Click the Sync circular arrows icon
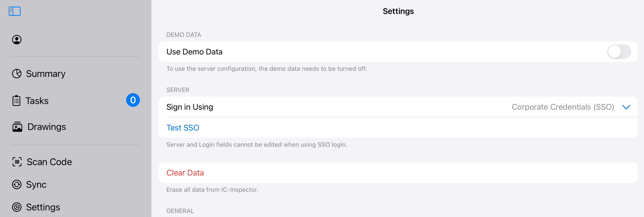644x217 pixels. [x=17, y=184]
